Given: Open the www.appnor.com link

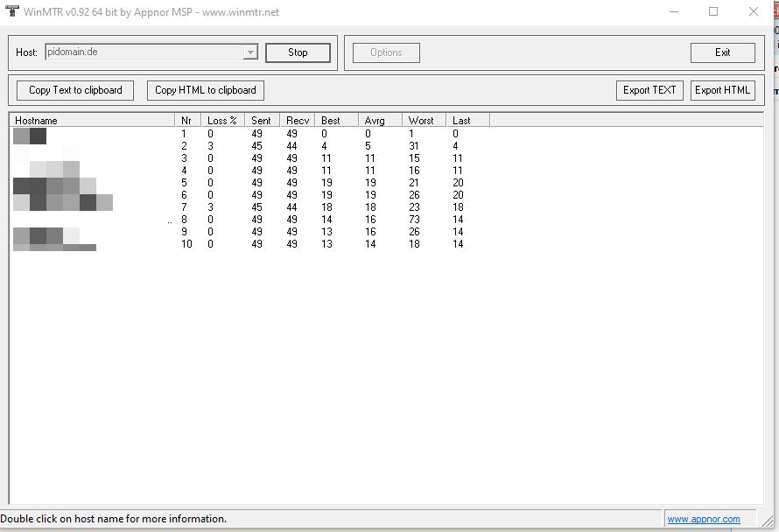Looking at the screenshot, I should click(704, 519).
